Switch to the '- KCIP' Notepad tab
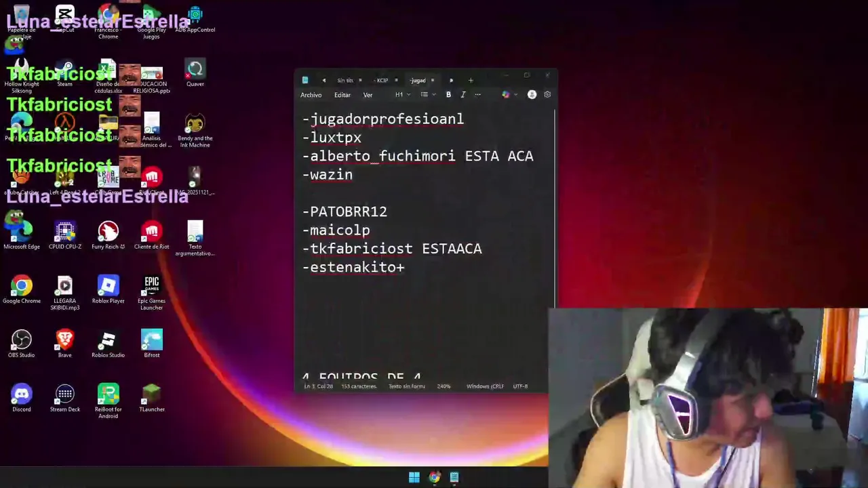The image size is (868, 488). 381,81
